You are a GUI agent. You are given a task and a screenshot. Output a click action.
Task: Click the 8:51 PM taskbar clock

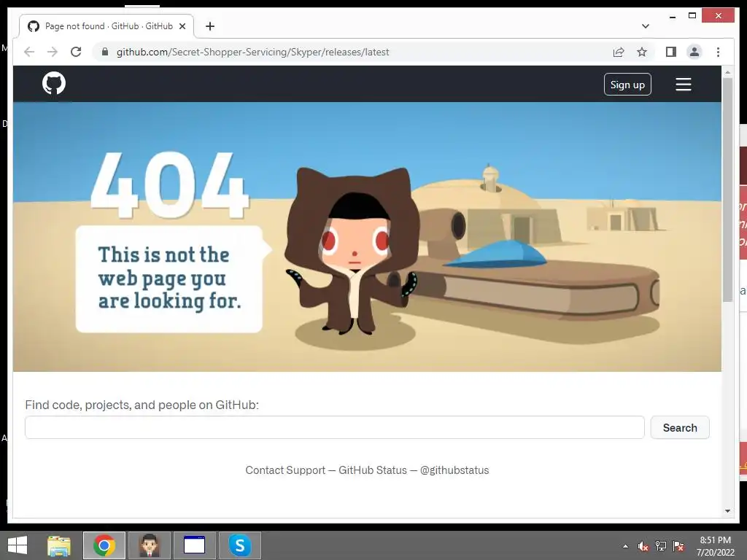[x=715, y=545]
